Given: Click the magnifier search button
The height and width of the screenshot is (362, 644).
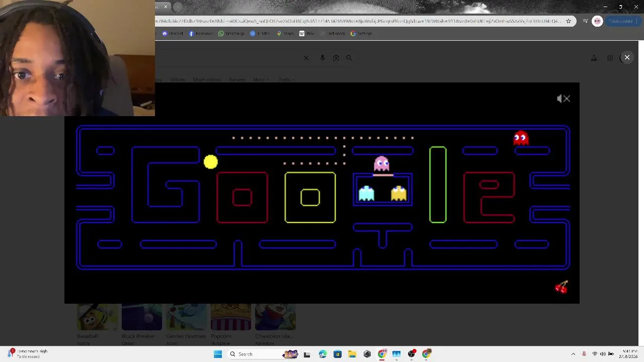Looking at the screenshot, I should [349, 58].
